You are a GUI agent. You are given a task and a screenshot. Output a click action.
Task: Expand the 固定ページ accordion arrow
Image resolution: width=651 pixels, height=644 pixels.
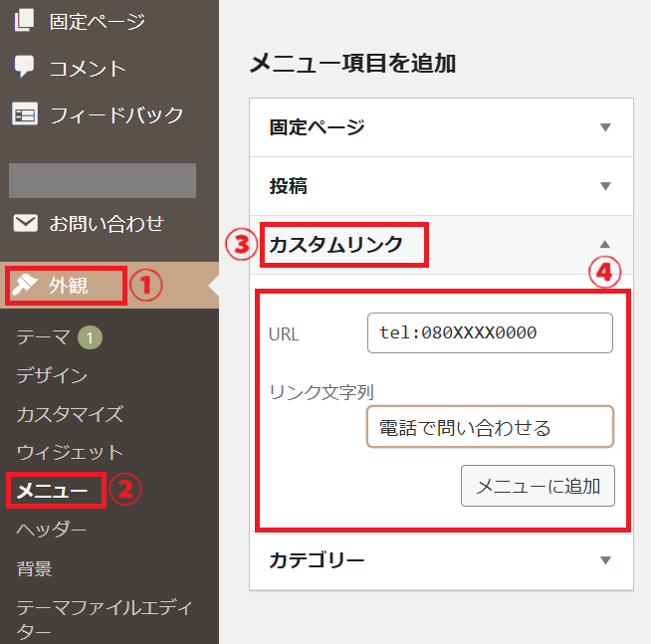(x=605, y=127)
